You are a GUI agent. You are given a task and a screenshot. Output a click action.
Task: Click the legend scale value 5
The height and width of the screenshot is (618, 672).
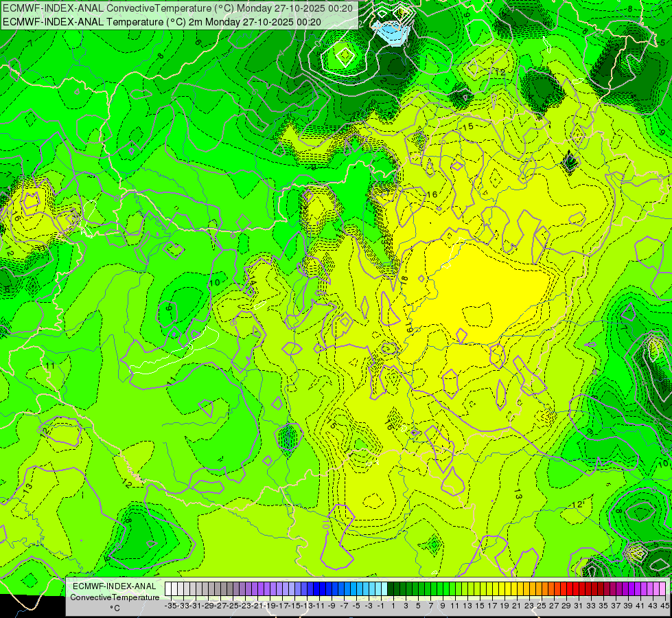click(418, 606)
